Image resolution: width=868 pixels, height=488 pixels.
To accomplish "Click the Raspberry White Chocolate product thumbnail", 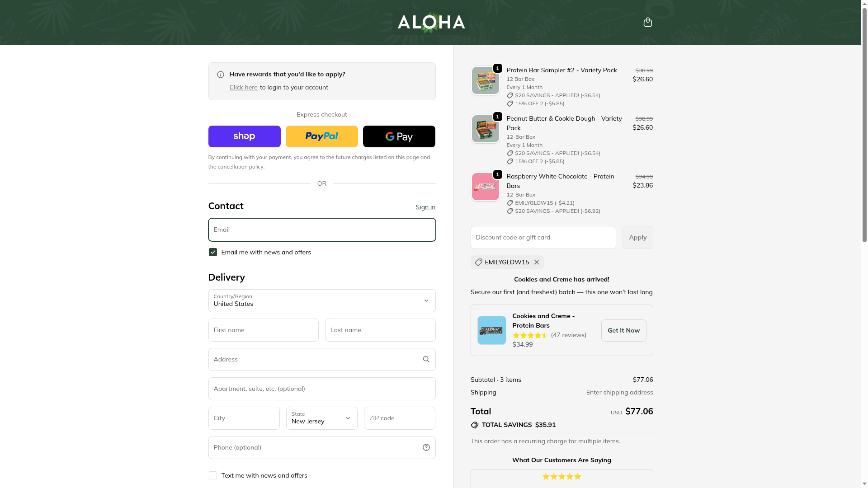I will (x=486, y=187).
